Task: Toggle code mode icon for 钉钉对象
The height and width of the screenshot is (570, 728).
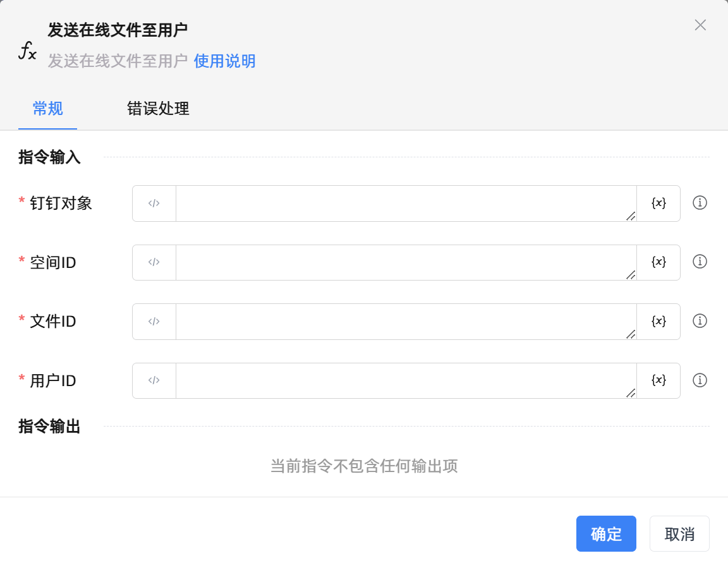Action: 154,203
